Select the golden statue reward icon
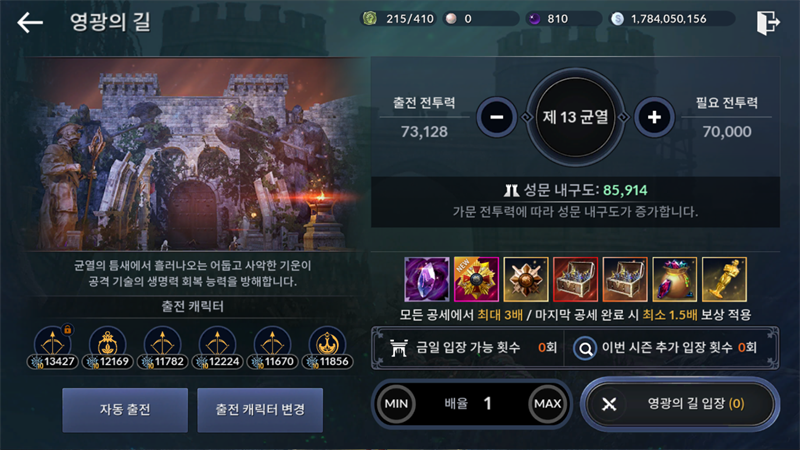The width and height of the screenshot is (800, 450). point(724,279)
